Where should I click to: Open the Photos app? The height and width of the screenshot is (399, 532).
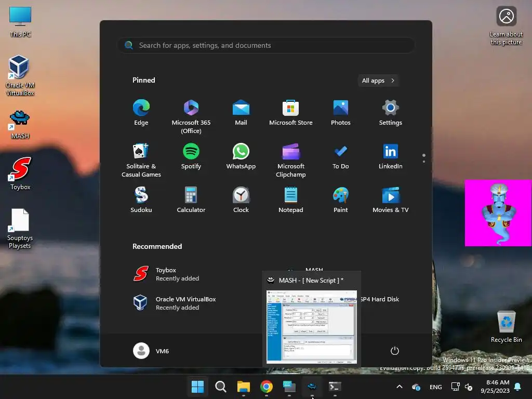[x=341, y=113]
